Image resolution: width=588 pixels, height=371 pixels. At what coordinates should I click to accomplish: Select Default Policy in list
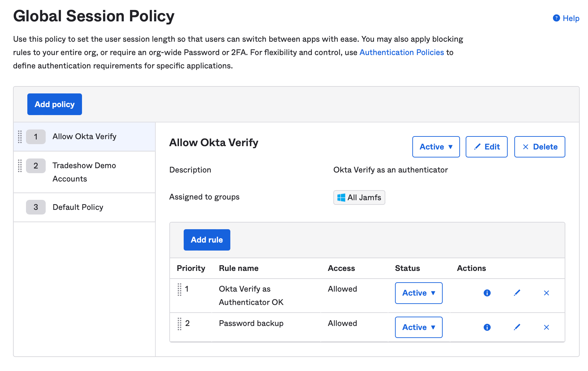click(x=84, y=207)
